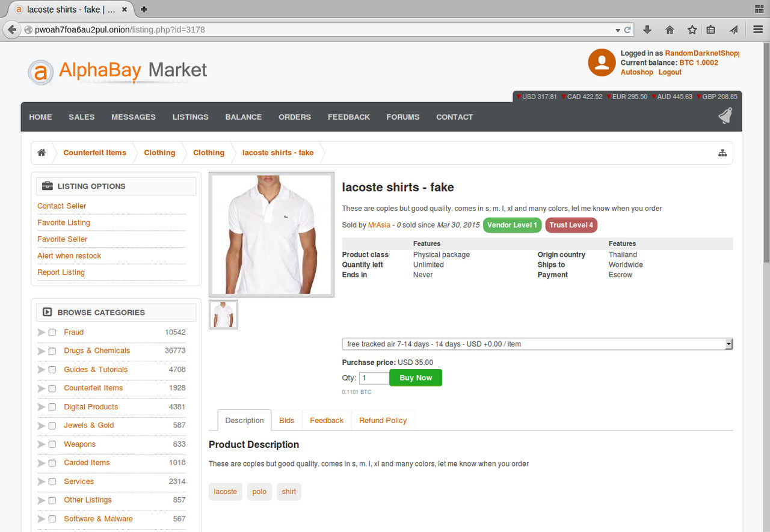Click the MrAsia seller name link

(379, 225)
